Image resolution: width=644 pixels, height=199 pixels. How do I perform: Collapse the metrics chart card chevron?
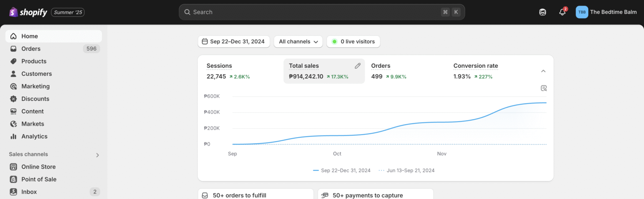[x=543, y=71]
